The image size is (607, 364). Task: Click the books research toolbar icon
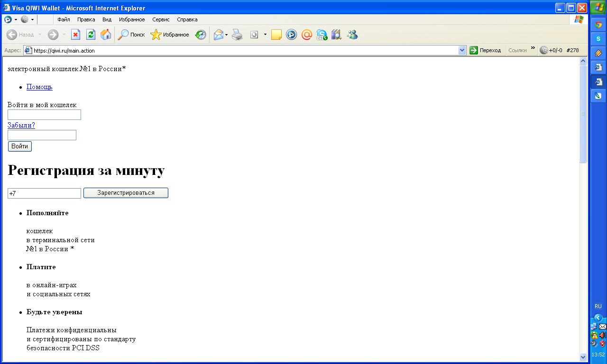click(x=337, y=35)
